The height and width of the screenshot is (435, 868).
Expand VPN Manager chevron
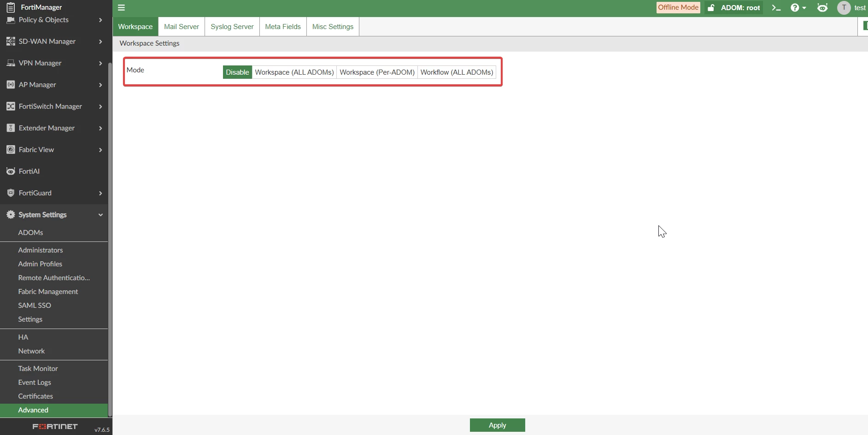tap(100, 63)
